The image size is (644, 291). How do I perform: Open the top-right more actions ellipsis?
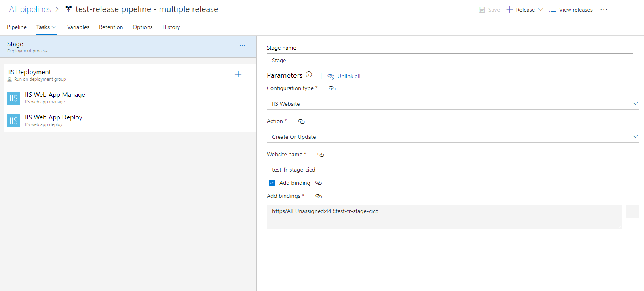[x=604, y=10]
